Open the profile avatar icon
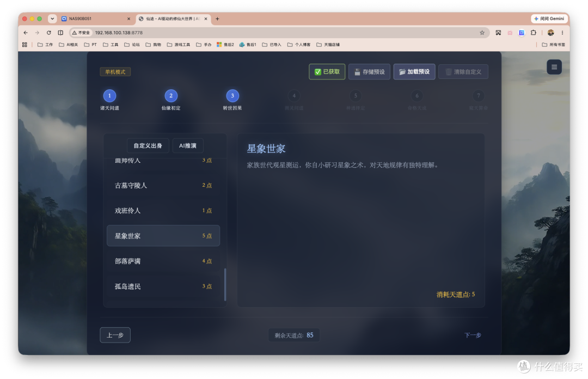Image resolution: width=588 pixels, height=379 pixels. [x=550, y=33]
